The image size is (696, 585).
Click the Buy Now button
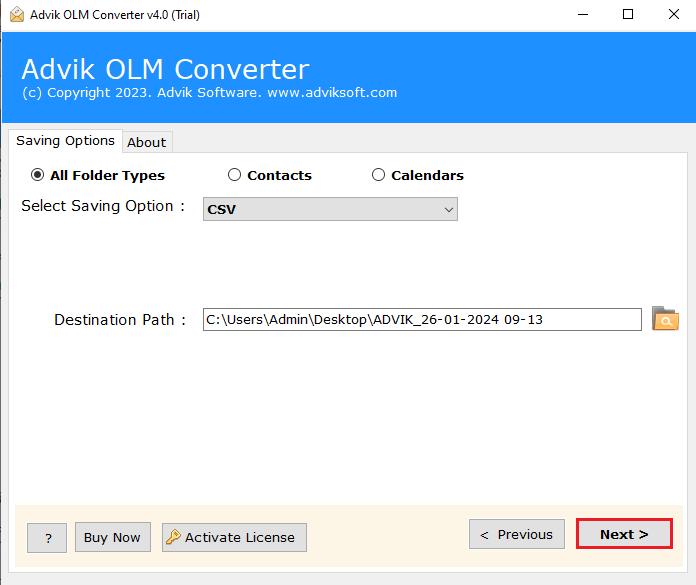113,538
